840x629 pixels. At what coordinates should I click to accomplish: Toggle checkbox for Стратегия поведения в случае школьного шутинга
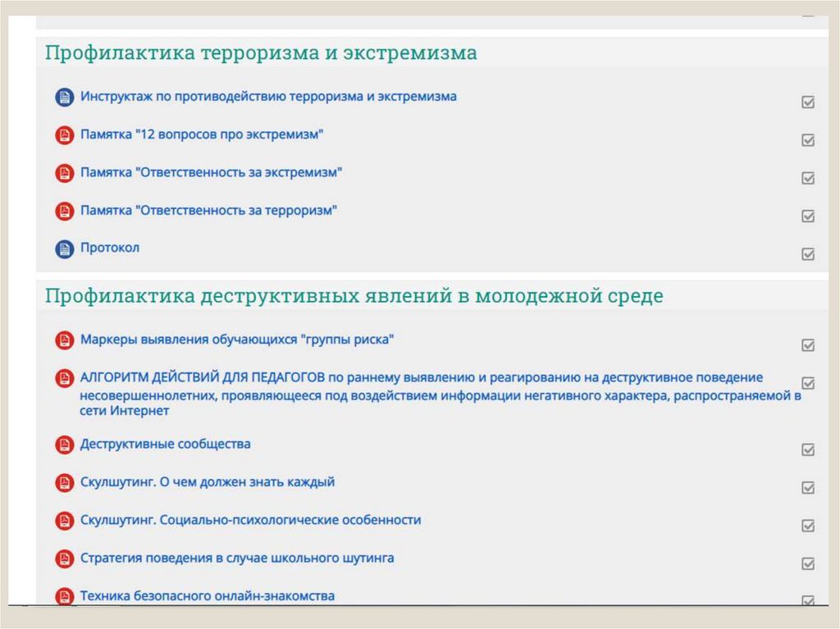[x=808, y=563]
